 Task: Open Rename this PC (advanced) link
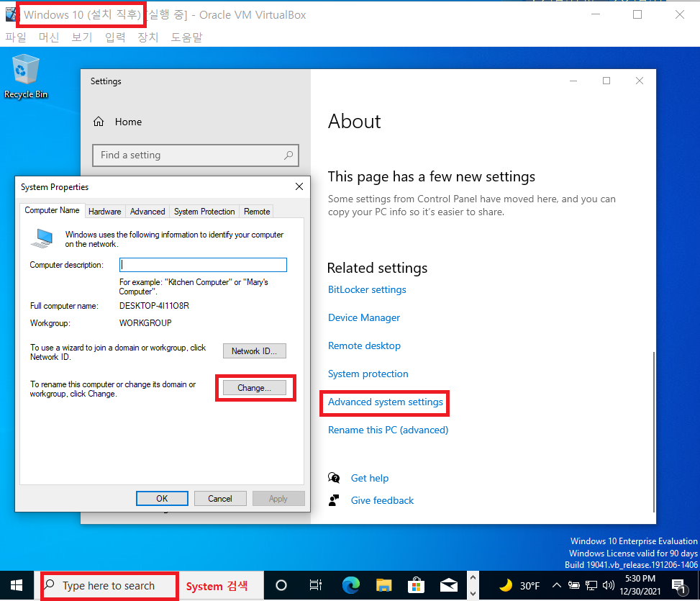tap(388, 430)
